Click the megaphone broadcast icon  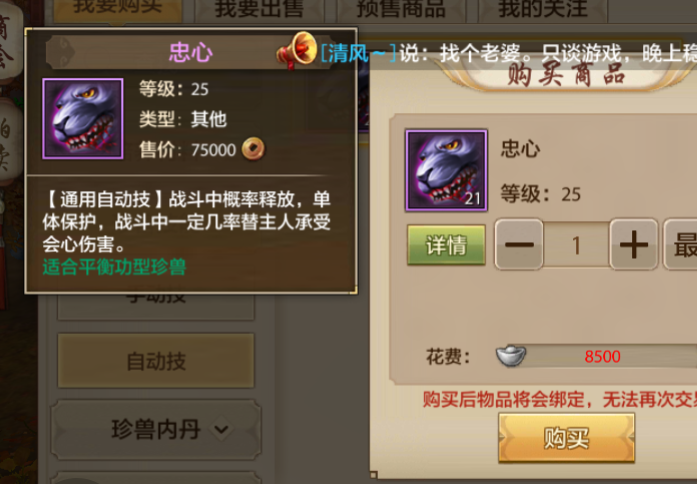[297, 50]
